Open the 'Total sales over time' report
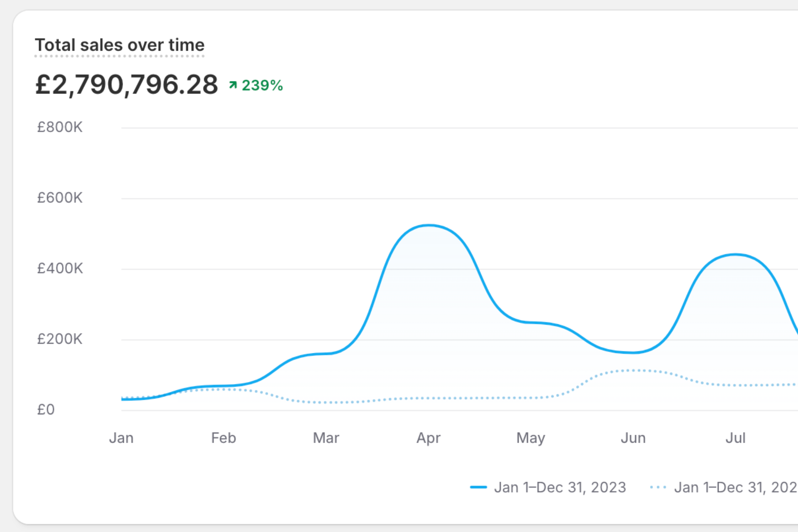 (x=120, y=45)
